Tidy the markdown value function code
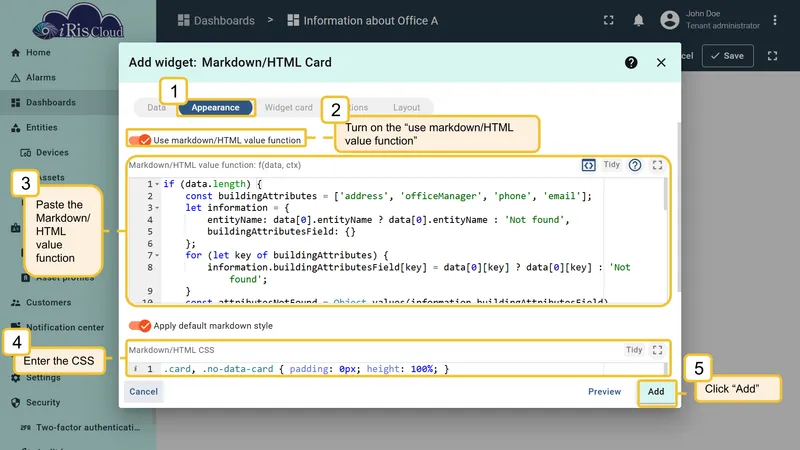 (x=611, y=164)
